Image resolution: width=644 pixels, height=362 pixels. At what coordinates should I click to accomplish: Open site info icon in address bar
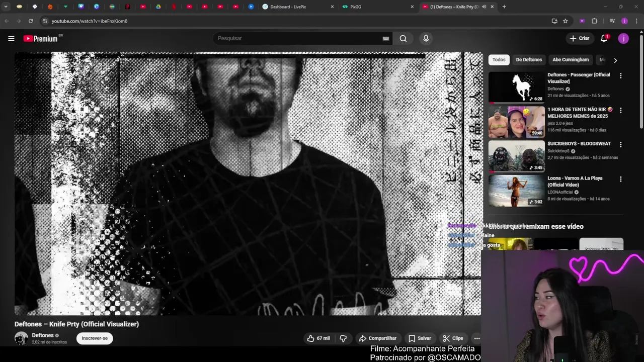(45, 21)
